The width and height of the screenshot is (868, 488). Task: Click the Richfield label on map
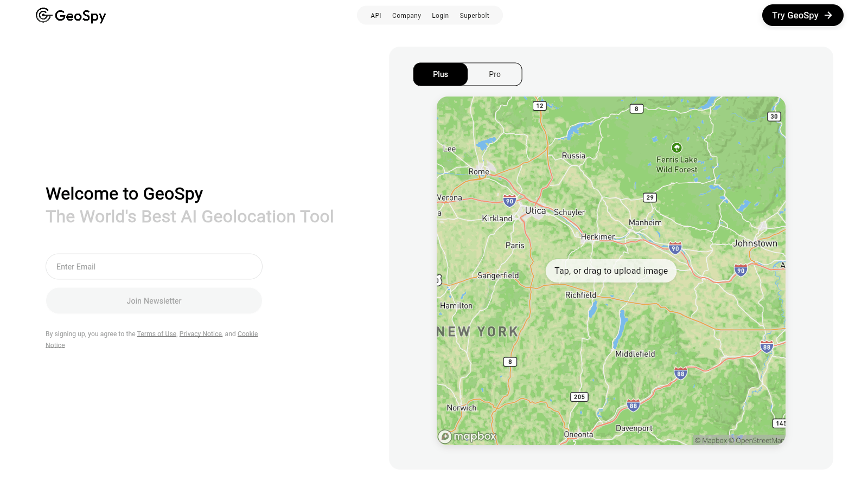[x=580, y=295]
